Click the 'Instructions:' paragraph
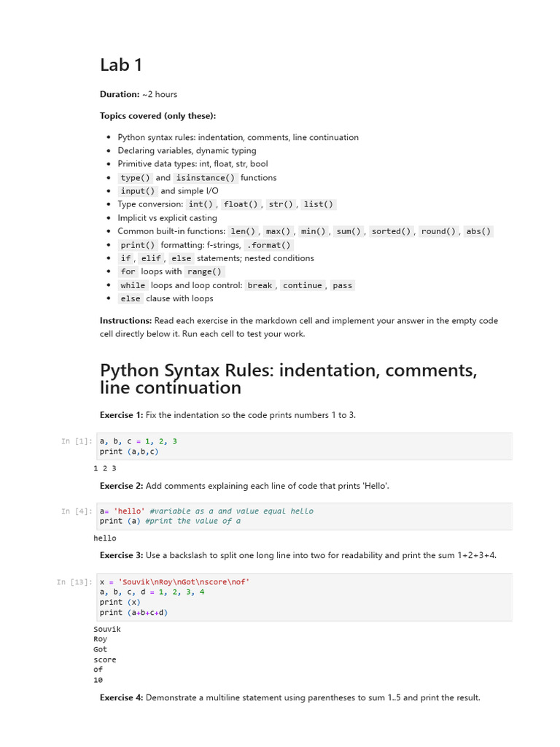The width and height of the screenshot is (560, 747). [x=298, y=328]
